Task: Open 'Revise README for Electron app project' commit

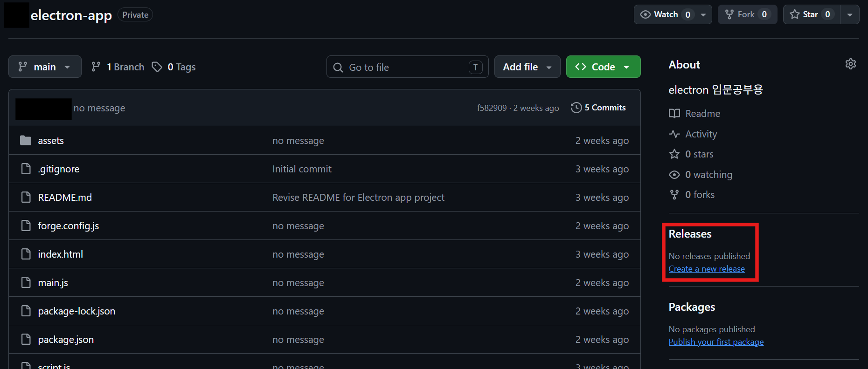Action: click(358, 198)
